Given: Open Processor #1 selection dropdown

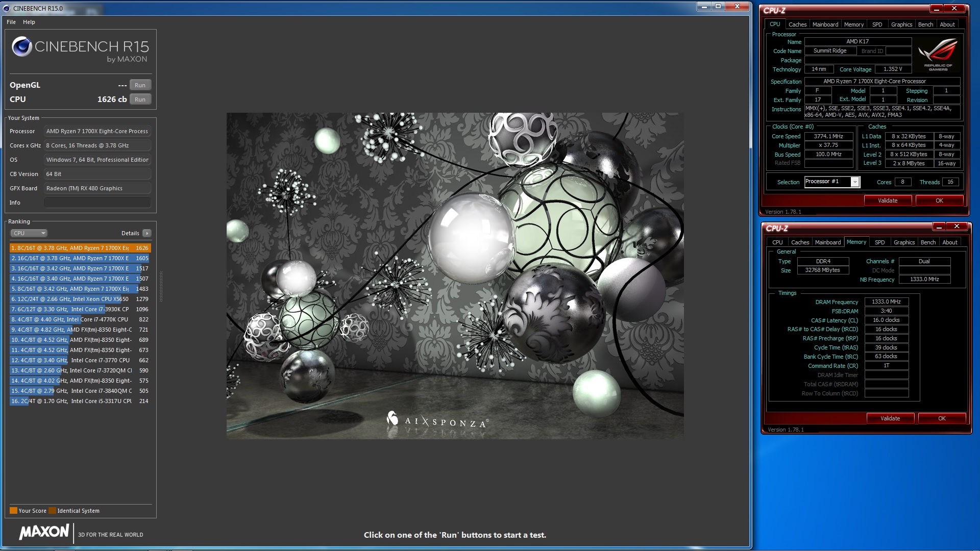Looking at the screenshot, I should pyautogui.click(x=832, y=182).
